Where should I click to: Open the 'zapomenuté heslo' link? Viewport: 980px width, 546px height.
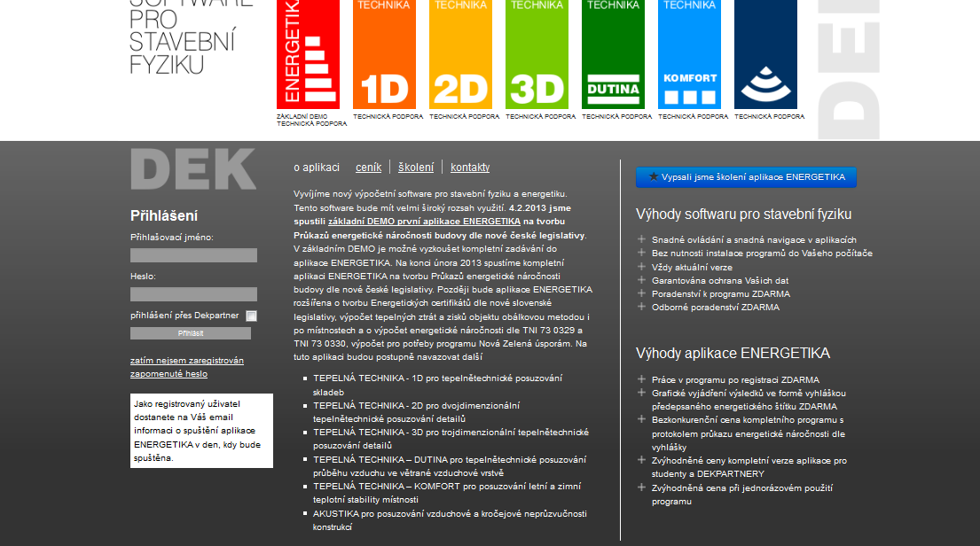pyautogui.click(x=169, y=373)
